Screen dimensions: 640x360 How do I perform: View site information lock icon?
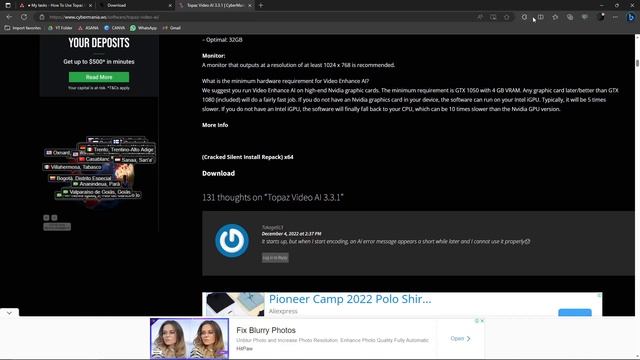pyautogui.click(x=42, y=17)
